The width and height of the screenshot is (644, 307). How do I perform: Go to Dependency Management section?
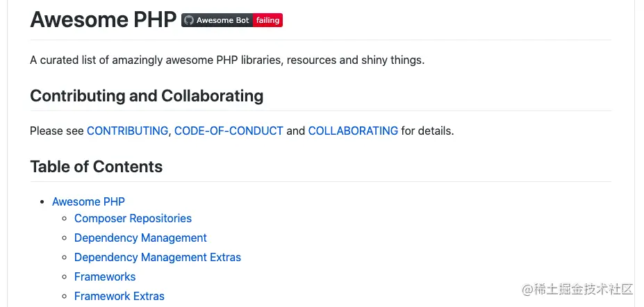pos(140,238)
